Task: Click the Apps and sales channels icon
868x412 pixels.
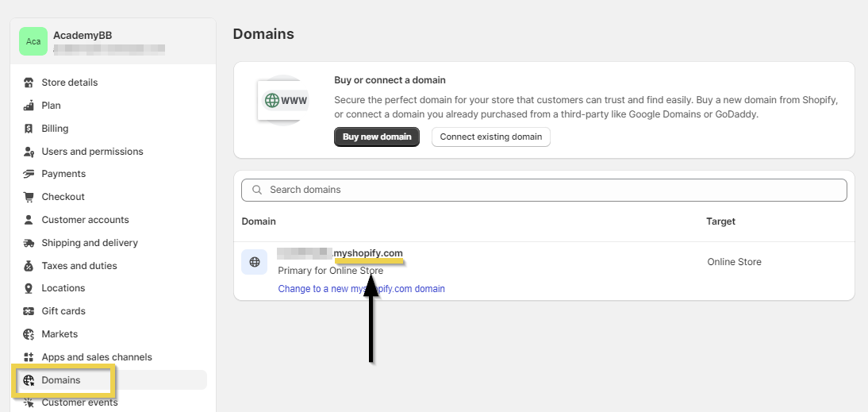Action: pos(29,357)
